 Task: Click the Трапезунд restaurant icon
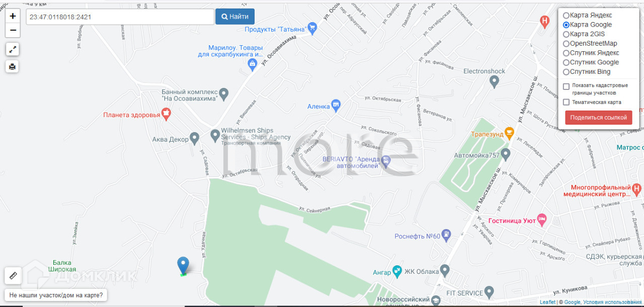click(x=510, y=134)
